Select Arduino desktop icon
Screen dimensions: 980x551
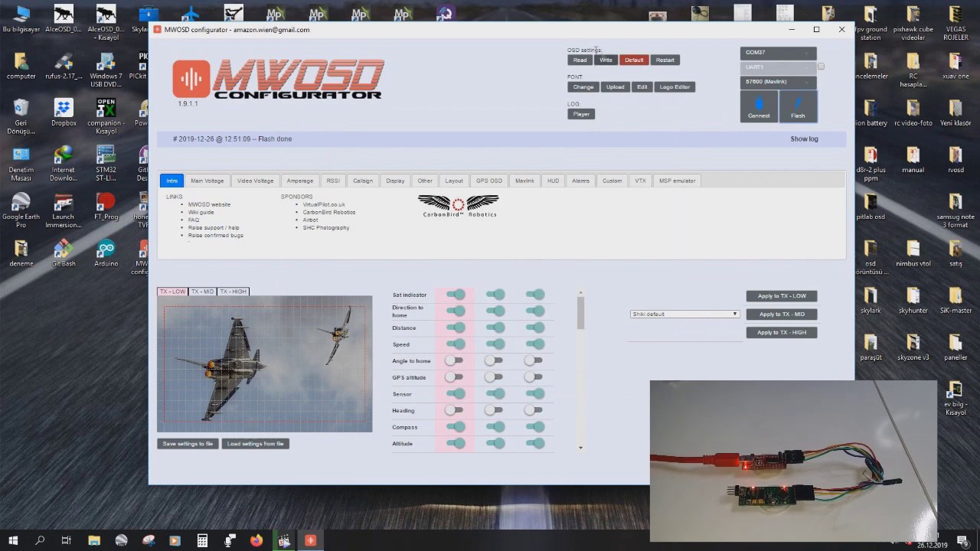106,253
